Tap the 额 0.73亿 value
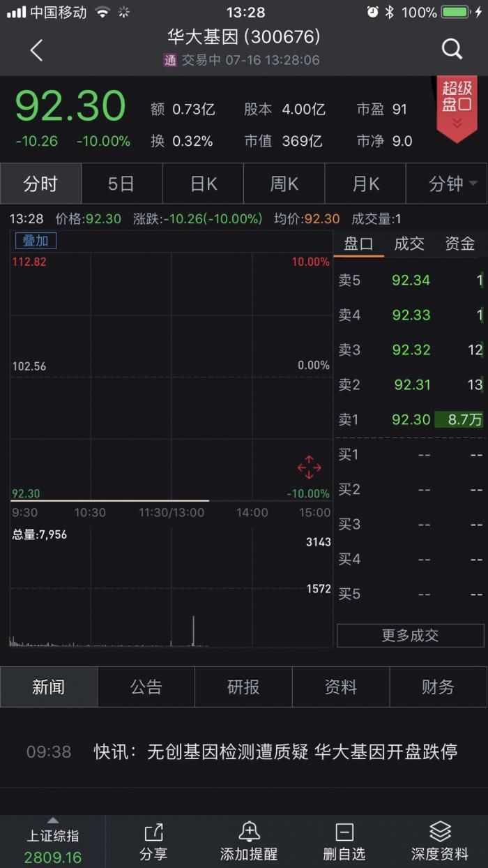Screen dimensions: 488x868 click(183, 110)
